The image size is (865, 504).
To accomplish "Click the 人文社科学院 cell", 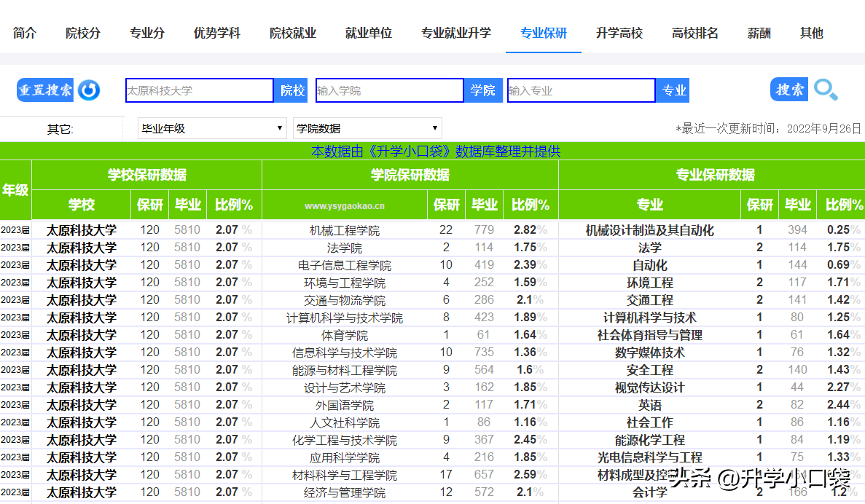I will (x=344, y=423).
